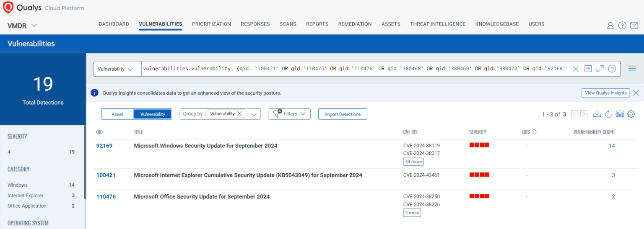Image resolution: width=644 pixels, height=229 pixels.
Task: Clear the search query with X icon
Action: [x=576, y=69]
